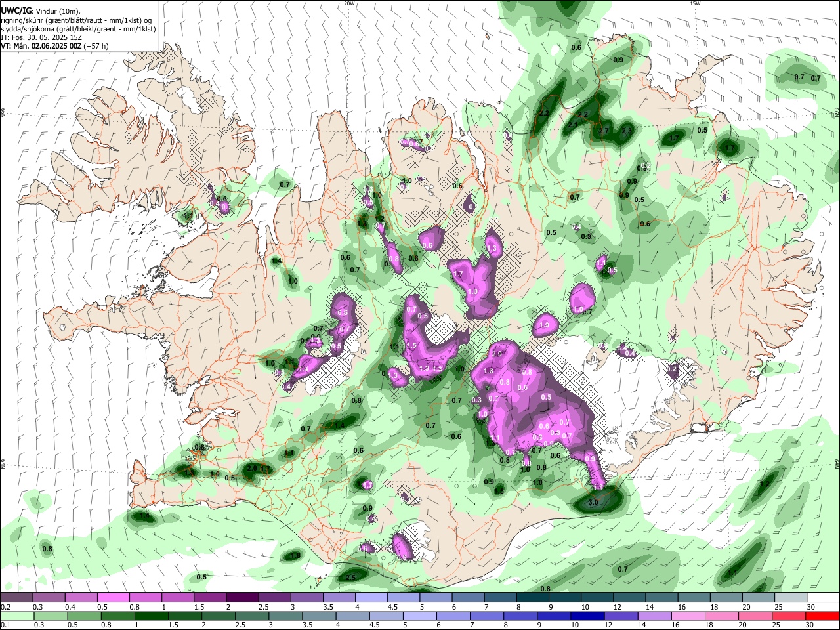Click the white final swatch of the snow legend

[824, 598]
